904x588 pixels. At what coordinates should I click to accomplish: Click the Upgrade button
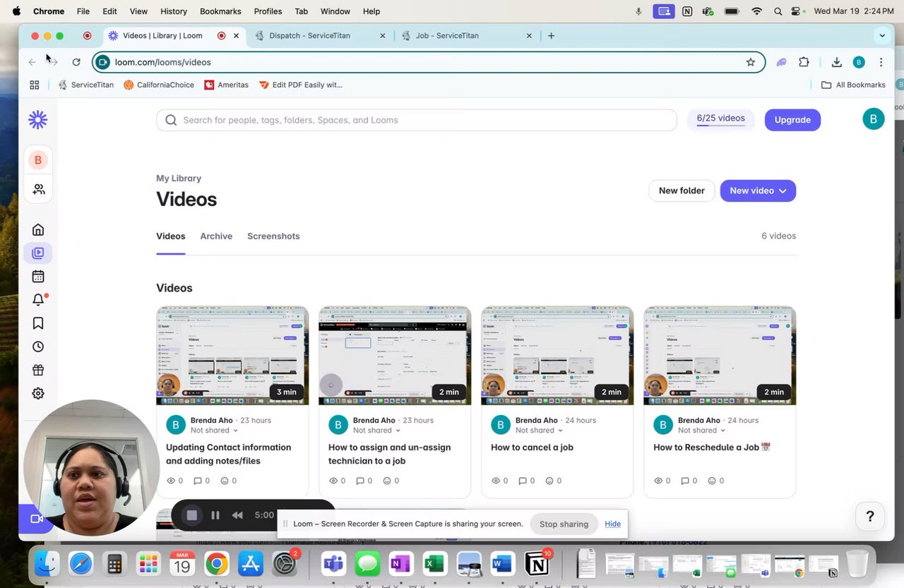(792, 120)
